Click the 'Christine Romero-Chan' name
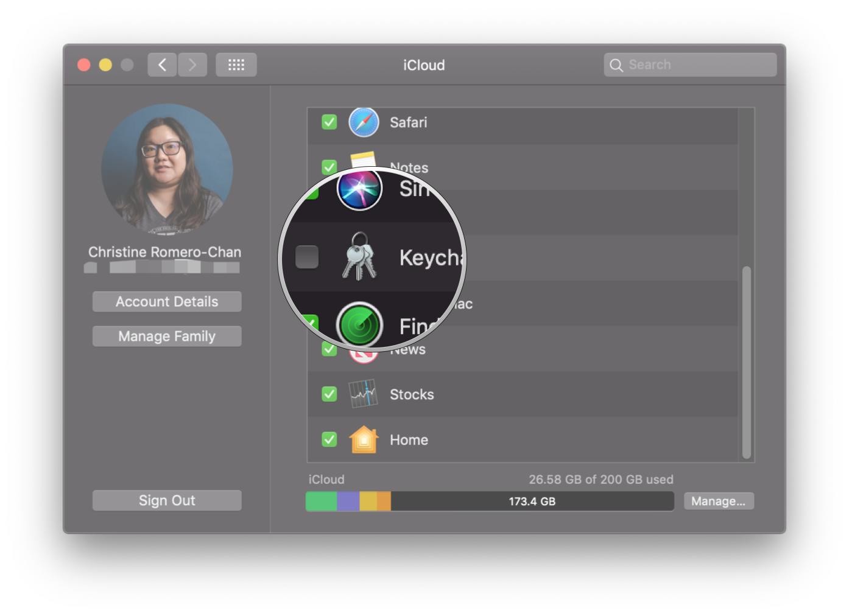 [164, 252]
